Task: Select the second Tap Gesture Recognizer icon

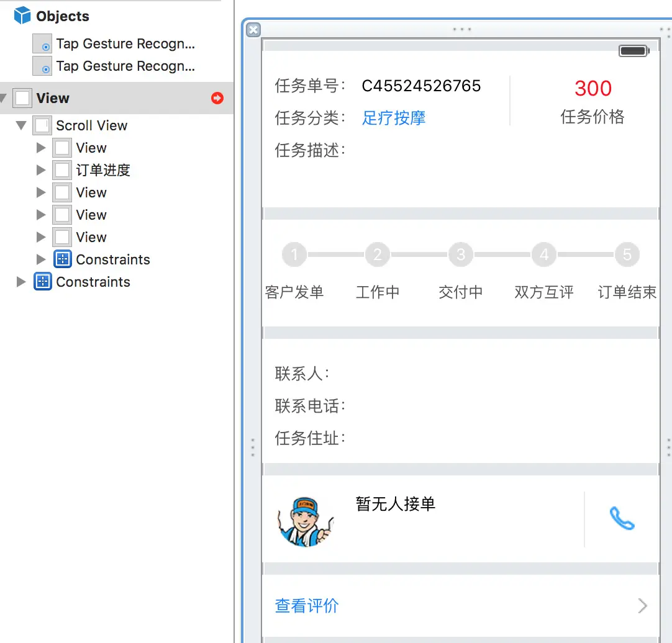Action: click(x=42, y=66)
